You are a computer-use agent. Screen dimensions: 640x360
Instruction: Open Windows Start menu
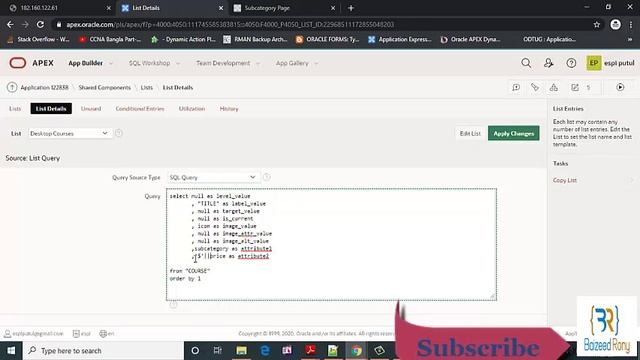[x=11, y=351]
